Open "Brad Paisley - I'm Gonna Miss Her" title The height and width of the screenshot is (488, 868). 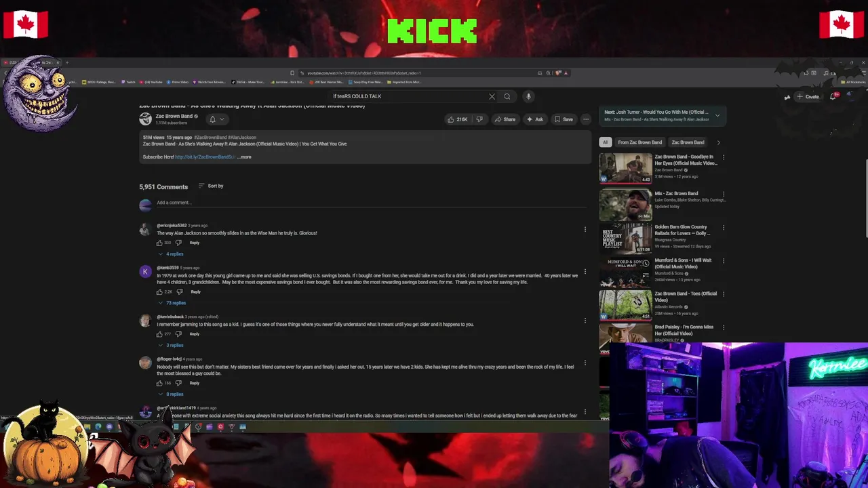point(684,330)
